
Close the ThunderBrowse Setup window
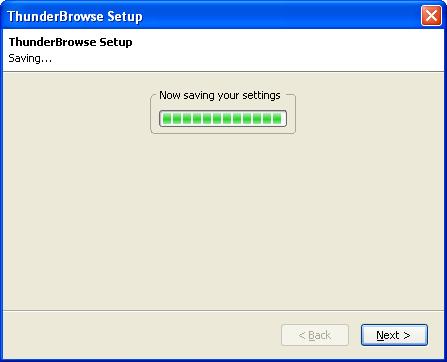pos(431,15)
